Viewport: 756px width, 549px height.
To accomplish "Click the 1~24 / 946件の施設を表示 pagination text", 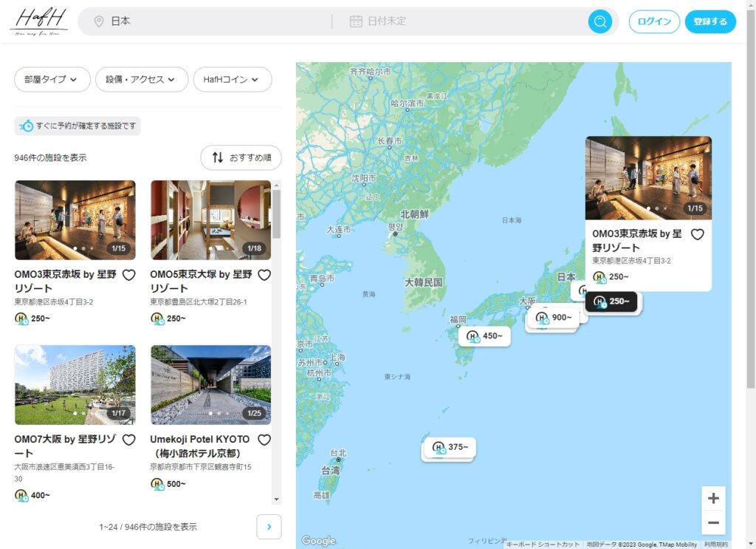I will (148, 527).
